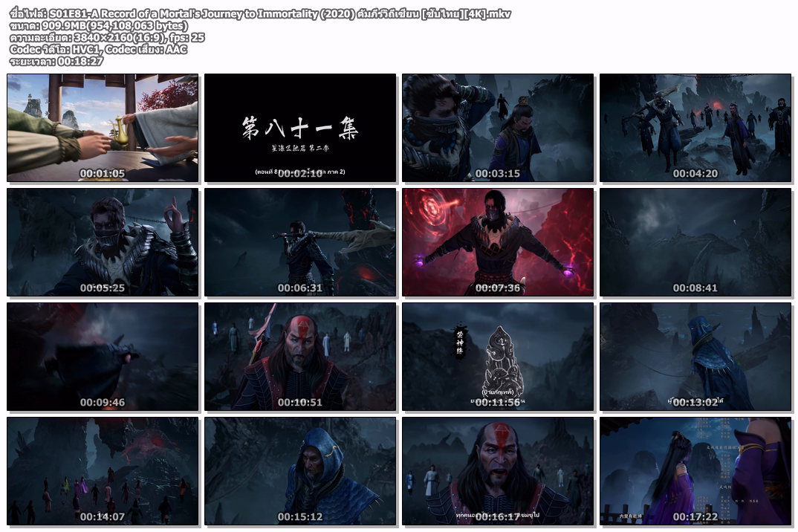This screenshot has width=798, height=532.
Task: Click the frame timestamped 00:03:15
Action: (x=498, y=127)
